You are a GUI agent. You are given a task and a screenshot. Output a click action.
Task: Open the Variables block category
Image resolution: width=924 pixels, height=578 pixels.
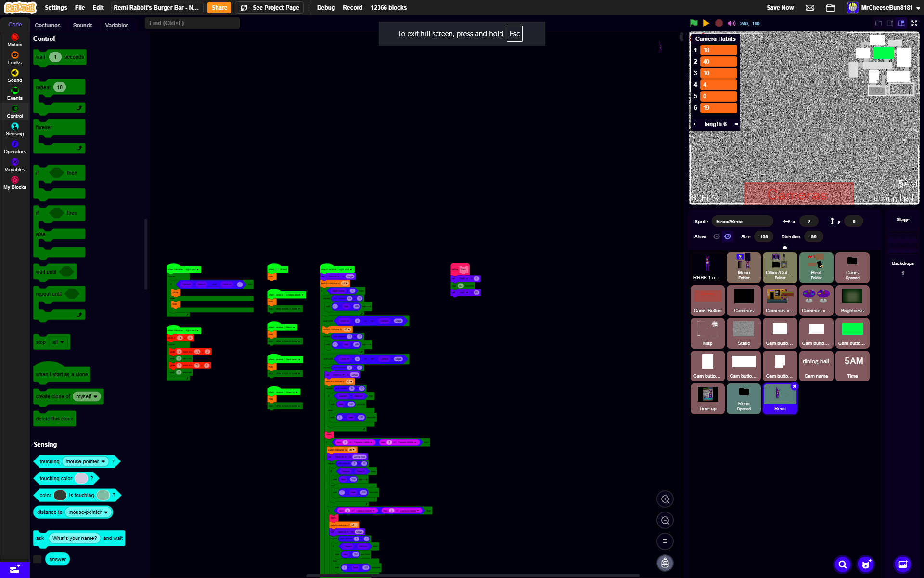tap(15, 165)
